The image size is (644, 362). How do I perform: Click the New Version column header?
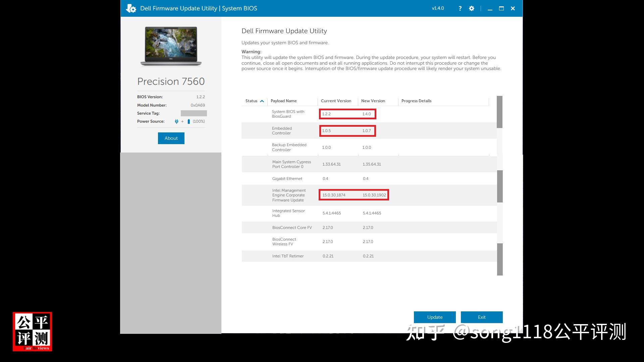click(x=373, y=101)
